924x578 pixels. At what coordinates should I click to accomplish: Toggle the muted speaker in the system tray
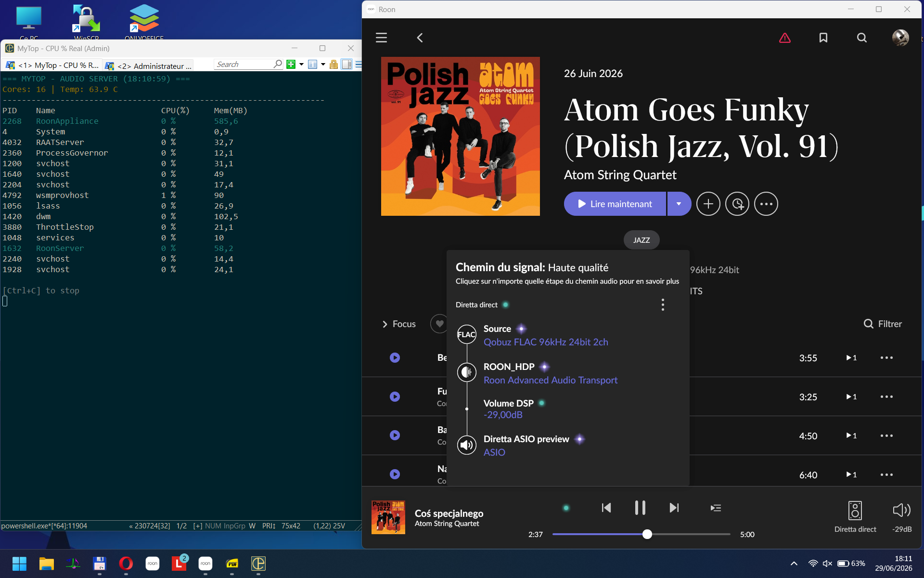tap(827, 564)
